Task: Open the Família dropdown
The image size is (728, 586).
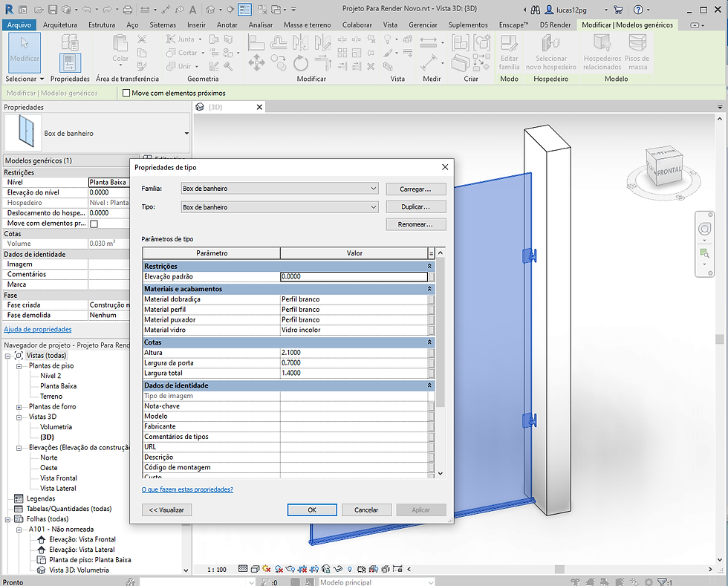Action: 374,189
